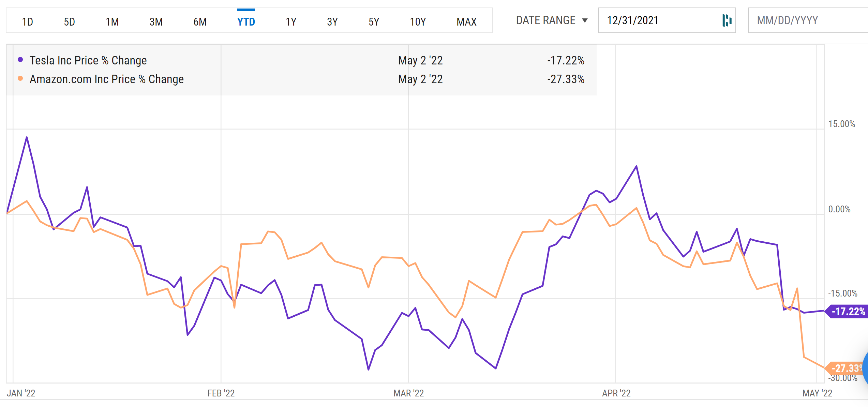The image size is (868, 407).
Task: Click the orange -27.33% value flag
Action: (847, 368)
